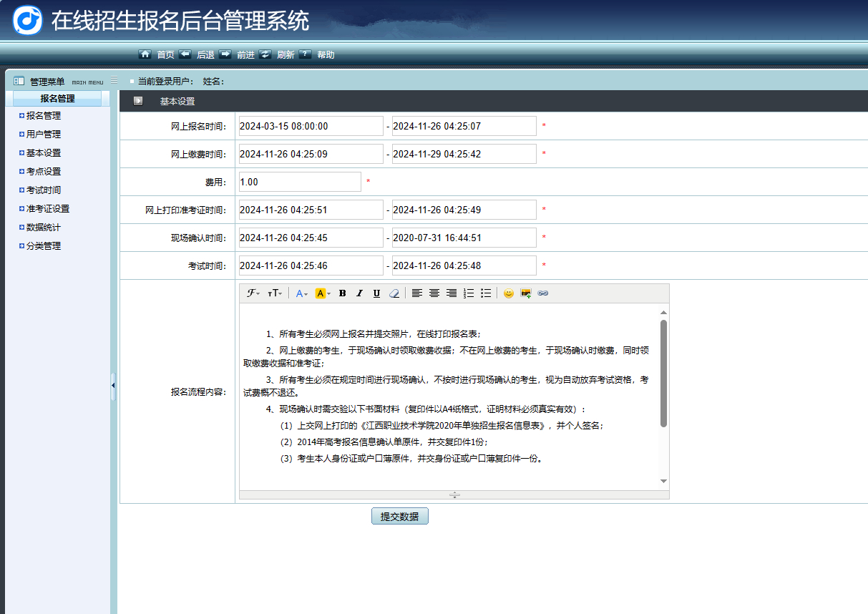
Task: Open the font size dropdown
Action: click(275, 293)
